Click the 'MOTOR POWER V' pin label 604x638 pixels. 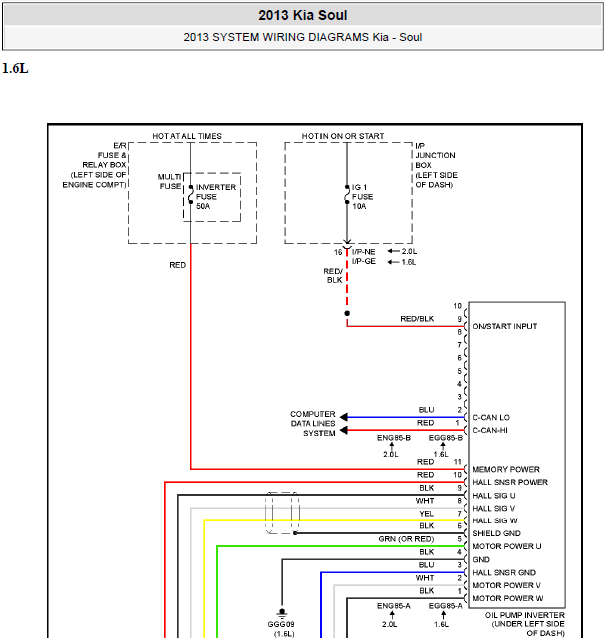(x=506, y=586)
